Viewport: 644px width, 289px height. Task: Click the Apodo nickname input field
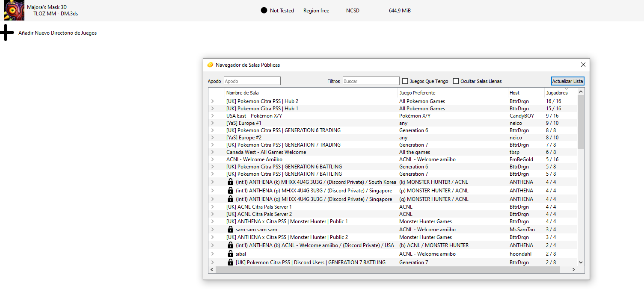click(252, 81)
